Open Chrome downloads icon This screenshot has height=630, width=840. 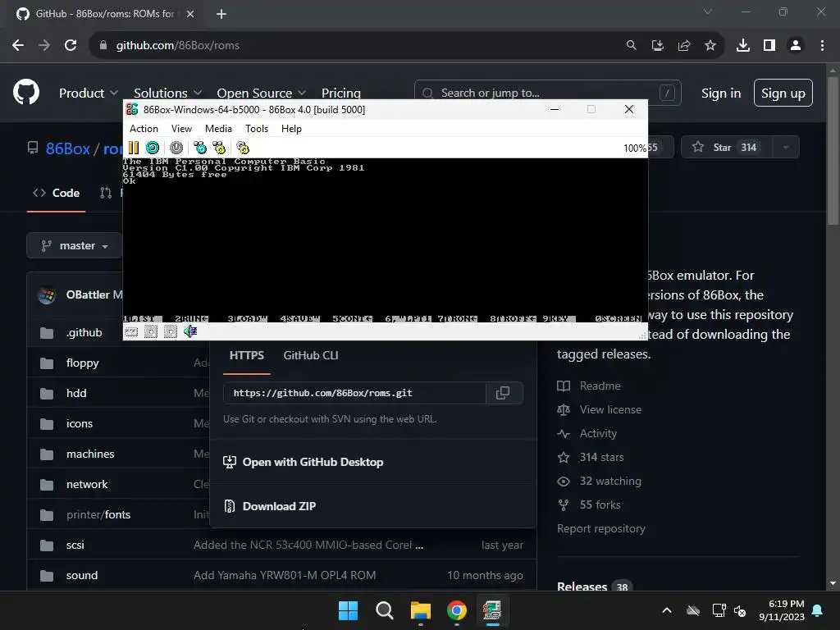point(743,45)
